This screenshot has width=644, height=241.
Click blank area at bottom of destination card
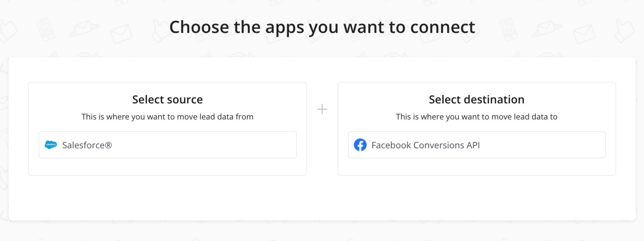click(477, 167)
